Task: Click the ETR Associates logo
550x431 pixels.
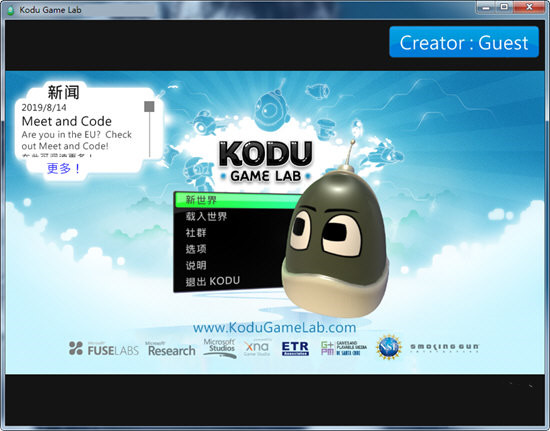Action: pyautogui.click(x=295, y=348)
